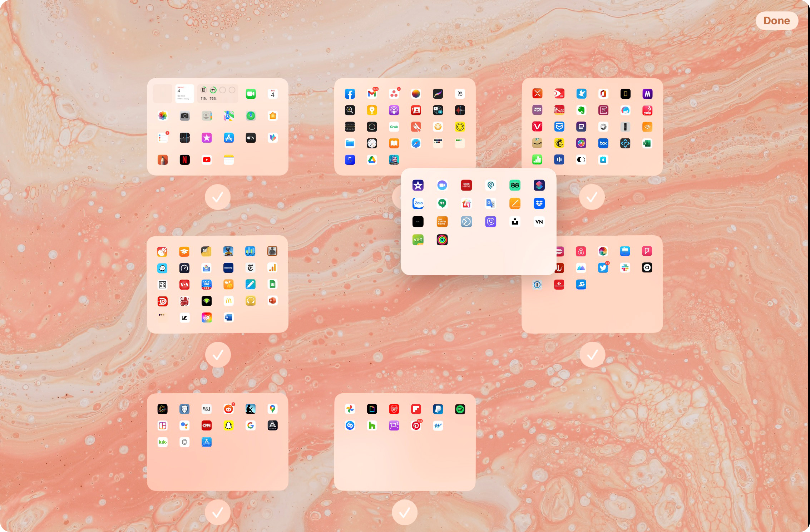The width and height of the screenshot is (810, 532).
Task: Open the Excel icon
Action: tap(647, 143)
